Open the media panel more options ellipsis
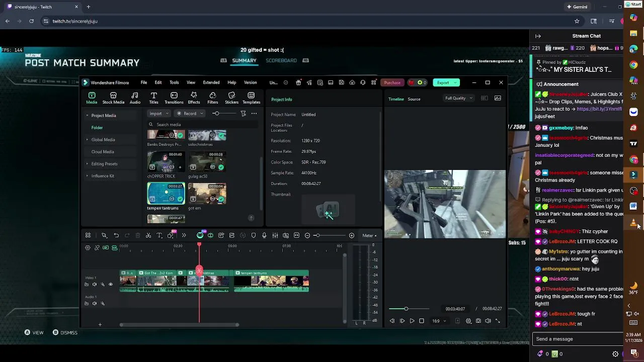Viewport: 644px width, 362px height. (254, 114)
